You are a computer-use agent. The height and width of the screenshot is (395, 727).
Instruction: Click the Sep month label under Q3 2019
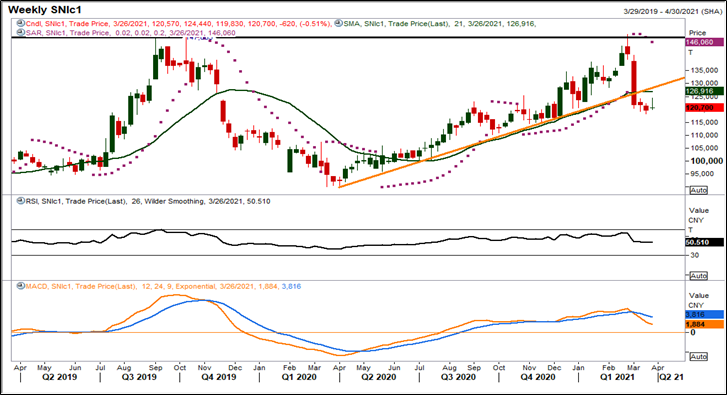155,368
